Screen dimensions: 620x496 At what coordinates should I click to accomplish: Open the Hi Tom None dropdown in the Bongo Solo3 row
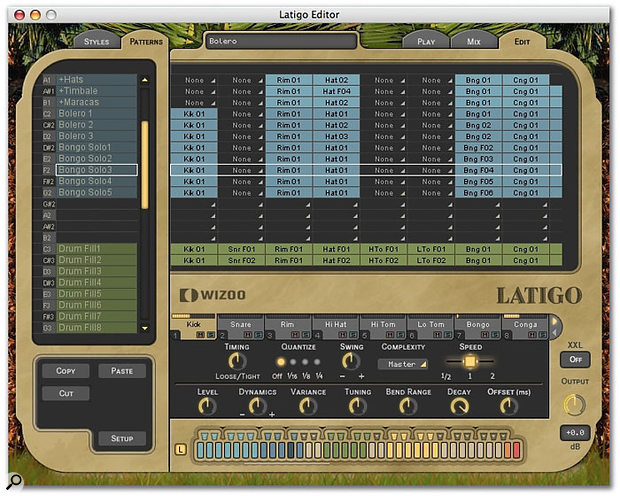tap(384, 170)
